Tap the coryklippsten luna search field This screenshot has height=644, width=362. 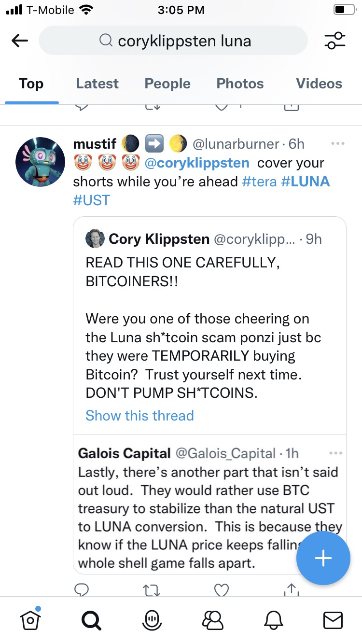point(174,41)
